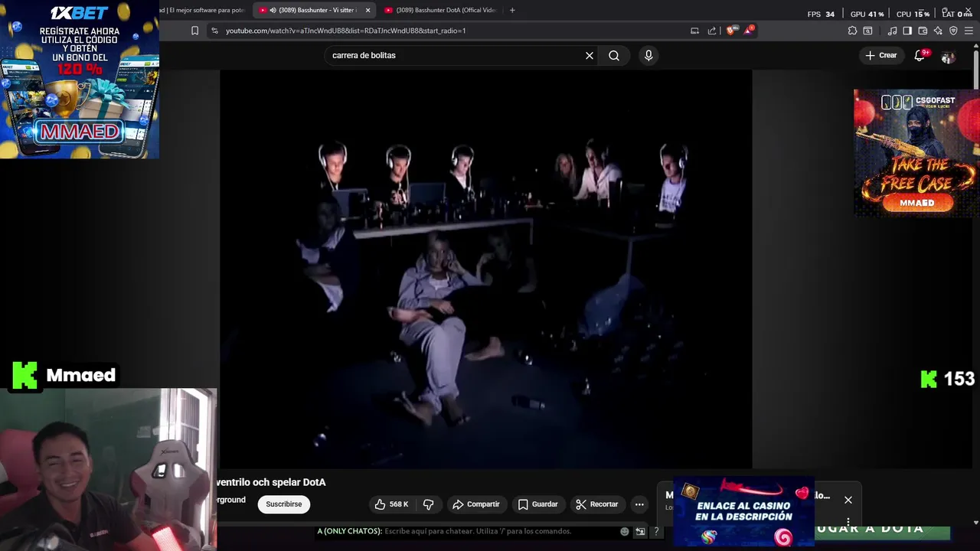Open site info icon beside URL

pyautogui.click(x=214, y=31)
